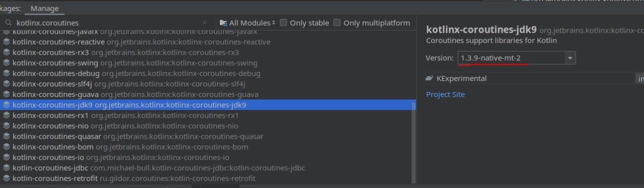The width and height of the screenshot is (644, 188).
Task: Click the package list vertical scrollbar
Action: point(414,142)
